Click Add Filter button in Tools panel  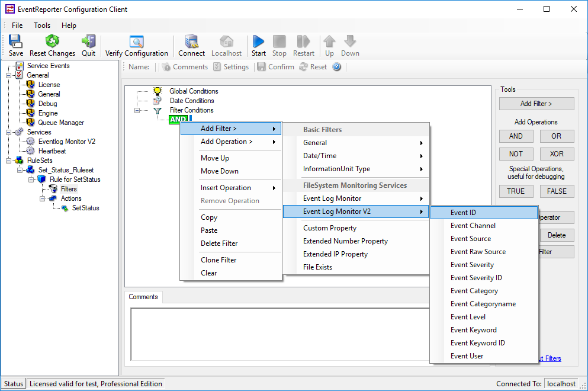[536, 104]
